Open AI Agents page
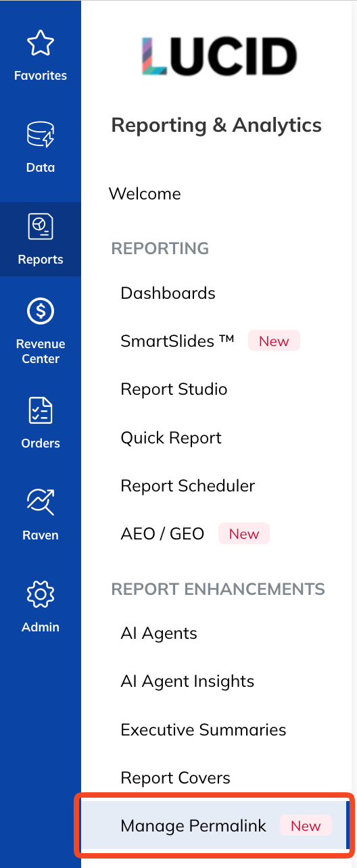The image size is (357, 868). (x=159, y=633)
